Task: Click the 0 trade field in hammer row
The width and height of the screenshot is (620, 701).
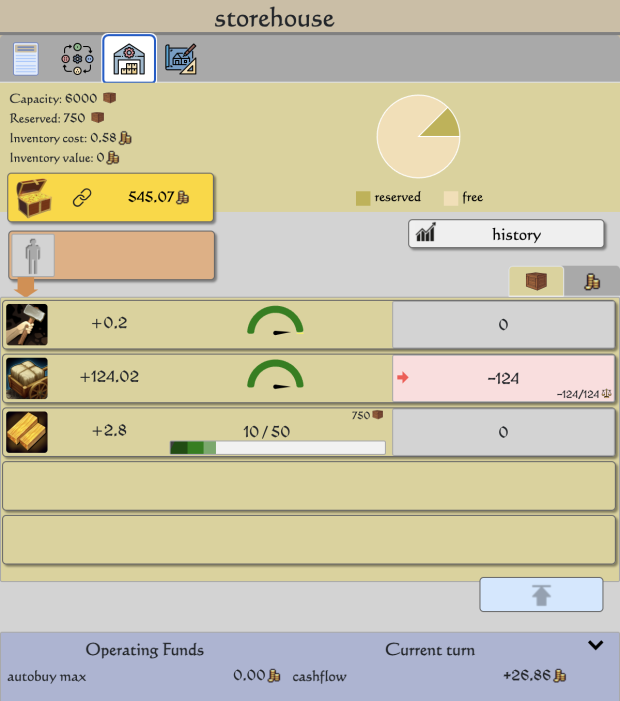Action: pos(503,325)
